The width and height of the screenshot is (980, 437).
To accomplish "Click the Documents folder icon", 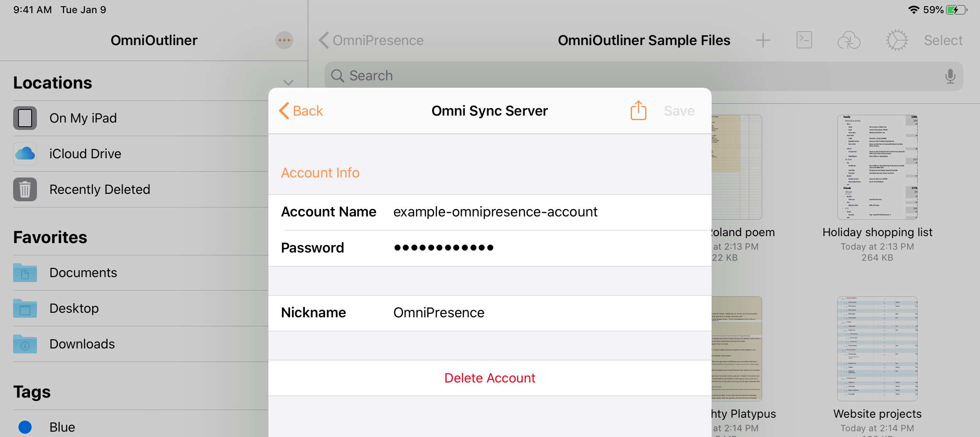I will [x=25, y=273].
